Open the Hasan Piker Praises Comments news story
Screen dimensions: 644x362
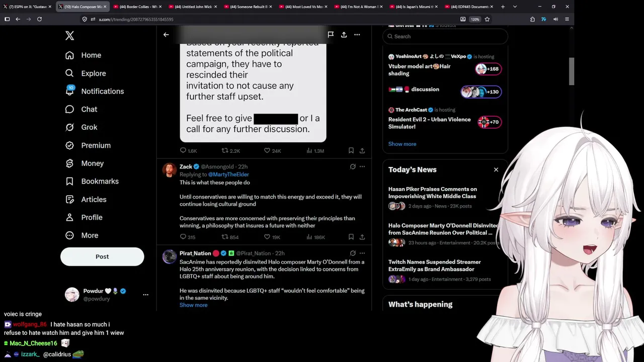point(445,198)
